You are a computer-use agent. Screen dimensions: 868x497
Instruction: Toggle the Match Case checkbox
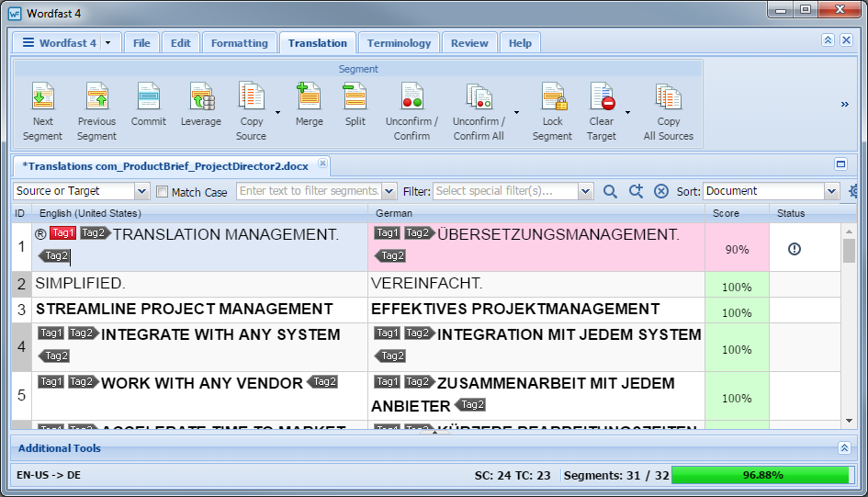(163, 191)
